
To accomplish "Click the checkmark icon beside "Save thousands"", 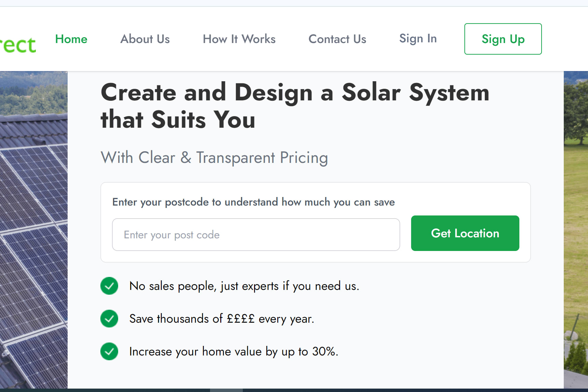I will (x=109, y=319).
